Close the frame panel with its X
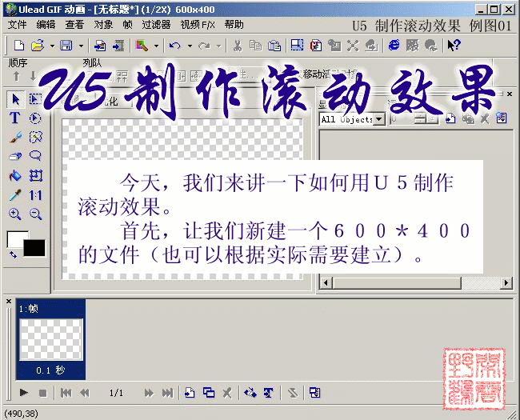520x420 pixels. pos(9,302)
